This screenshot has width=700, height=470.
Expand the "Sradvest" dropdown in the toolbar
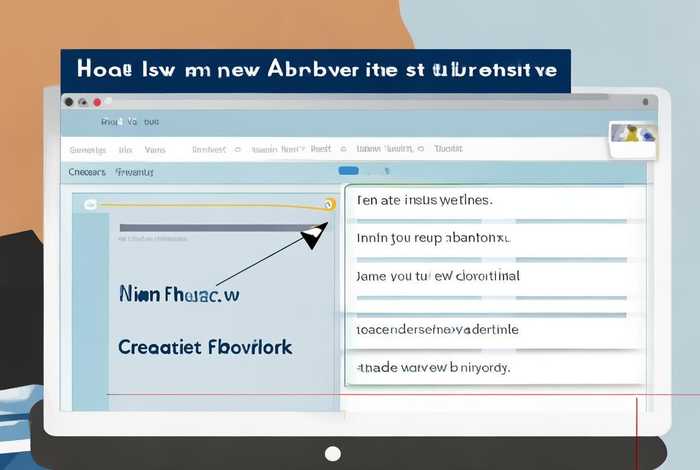pos(214,149)
